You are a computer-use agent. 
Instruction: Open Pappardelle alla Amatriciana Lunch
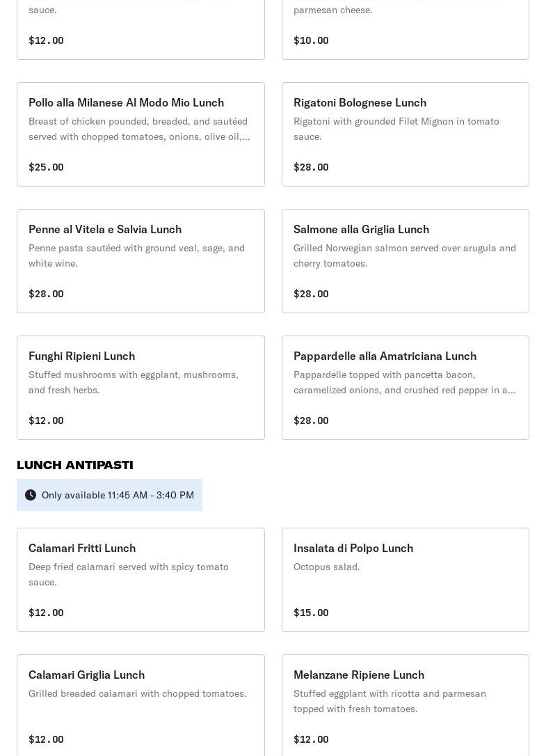pos(405,388)
